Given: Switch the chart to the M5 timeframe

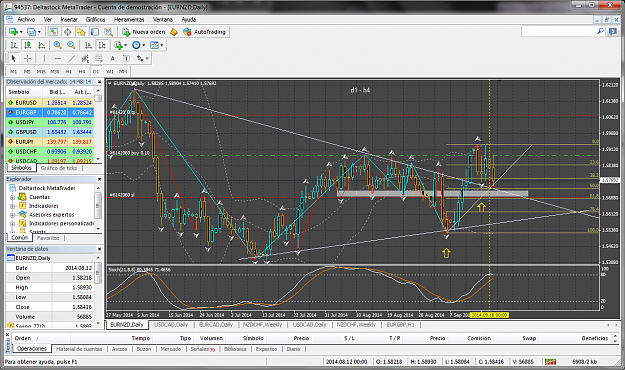Looking at the screenshot, I should pyautogui.click(x=27, y=71).
